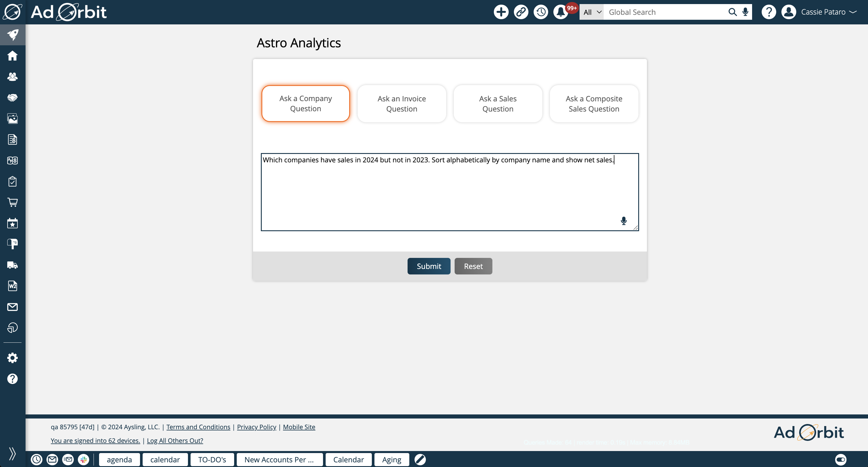This screenshot has width=868, height=467.
Task: Click Log All Others Out link
Action: [x=175, y=440]
